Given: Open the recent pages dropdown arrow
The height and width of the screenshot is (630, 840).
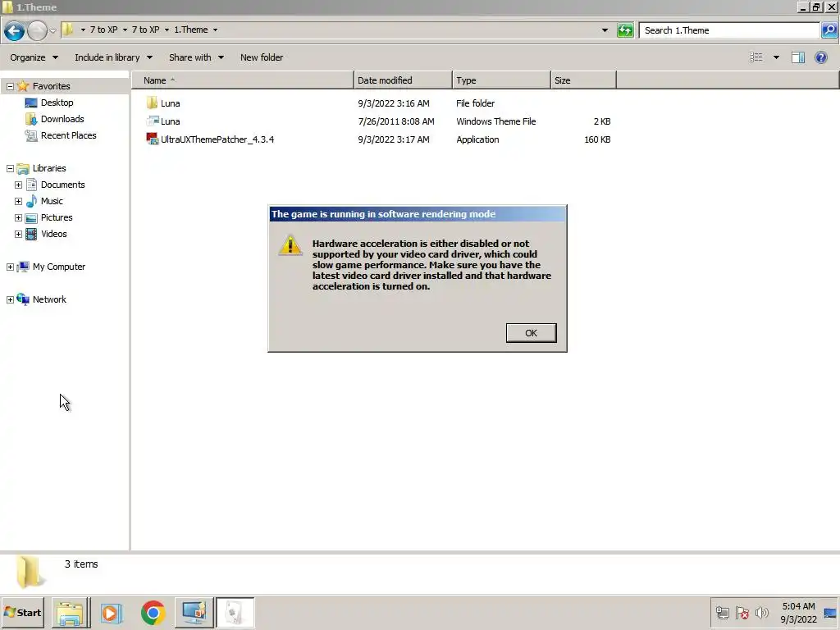Looking at the screenshot, I should coord(53,30).
